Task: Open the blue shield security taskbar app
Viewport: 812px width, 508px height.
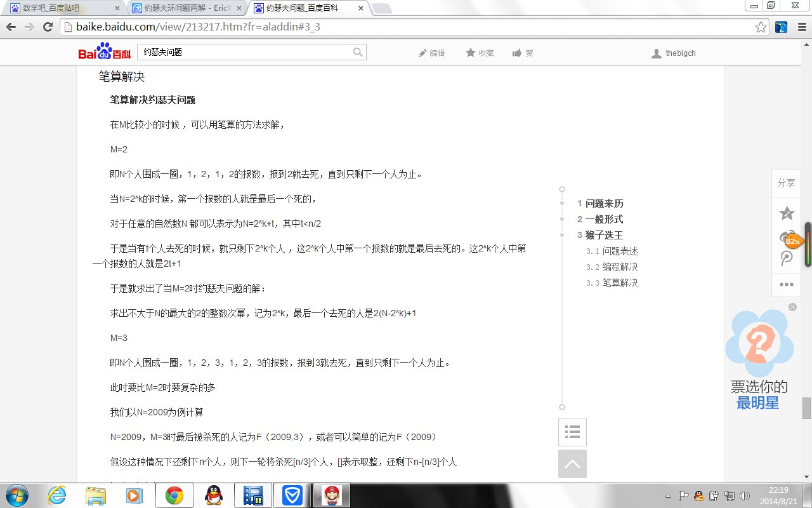Action: point(292,495)
